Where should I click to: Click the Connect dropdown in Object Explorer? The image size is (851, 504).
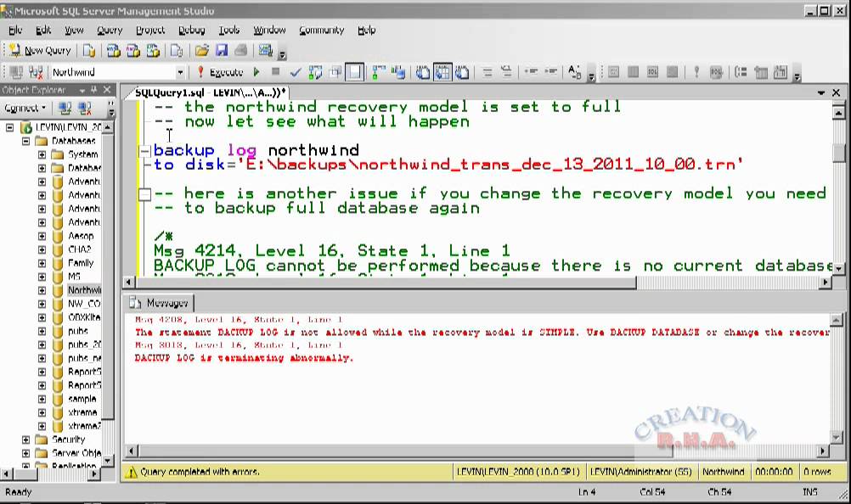click(x=25, y=108)
